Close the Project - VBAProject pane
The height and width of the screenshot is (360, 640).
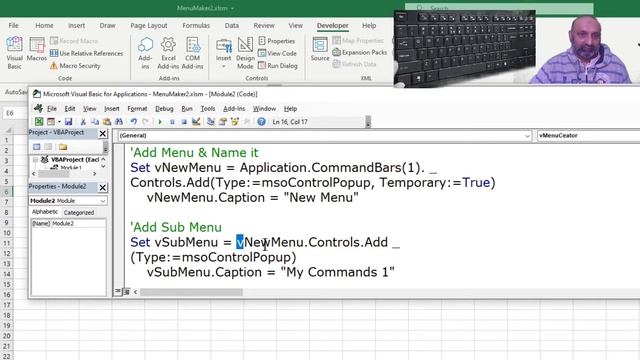point(102,133)
